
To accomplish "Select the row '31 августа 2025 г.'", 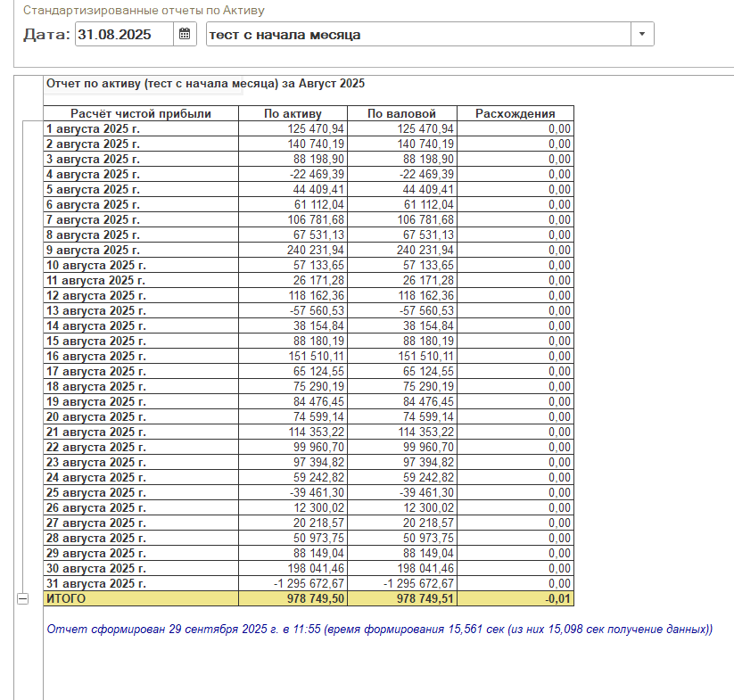I will coord(309,583).
